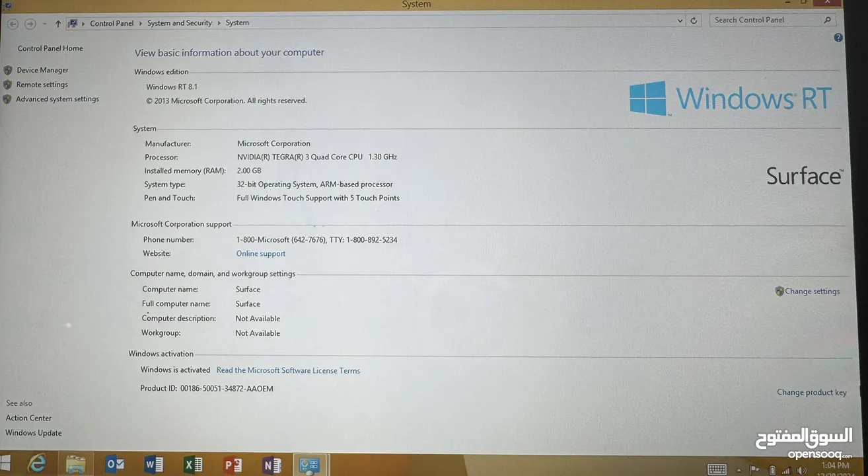
Task: Open Action Center under See also
Action: (28, 418)
